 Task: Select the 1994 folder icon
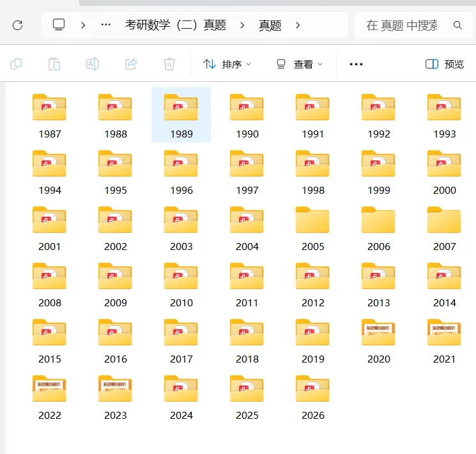point(49,163)
